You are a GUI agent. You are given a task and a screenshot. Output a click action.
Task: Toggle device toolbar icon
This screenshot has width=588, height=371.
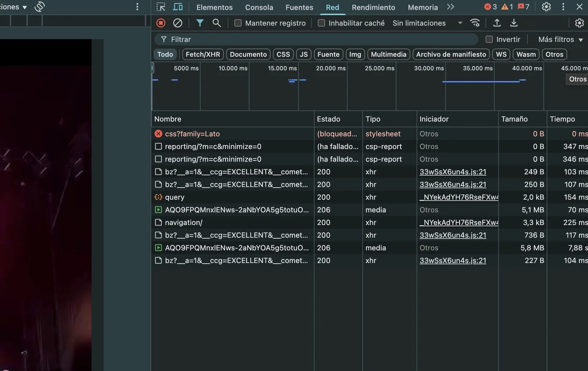[178, 7]
